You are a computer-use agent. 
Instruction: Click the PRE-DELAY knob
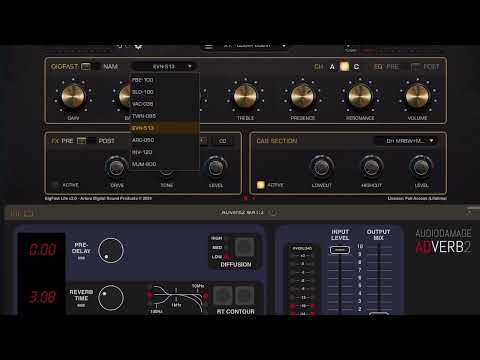(x=111, y=250)
